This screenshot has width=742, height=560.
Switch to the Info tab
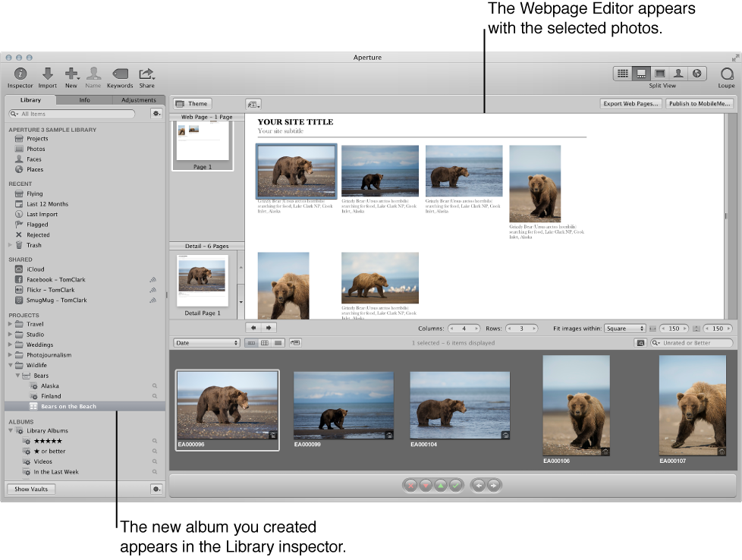point(84,99)
